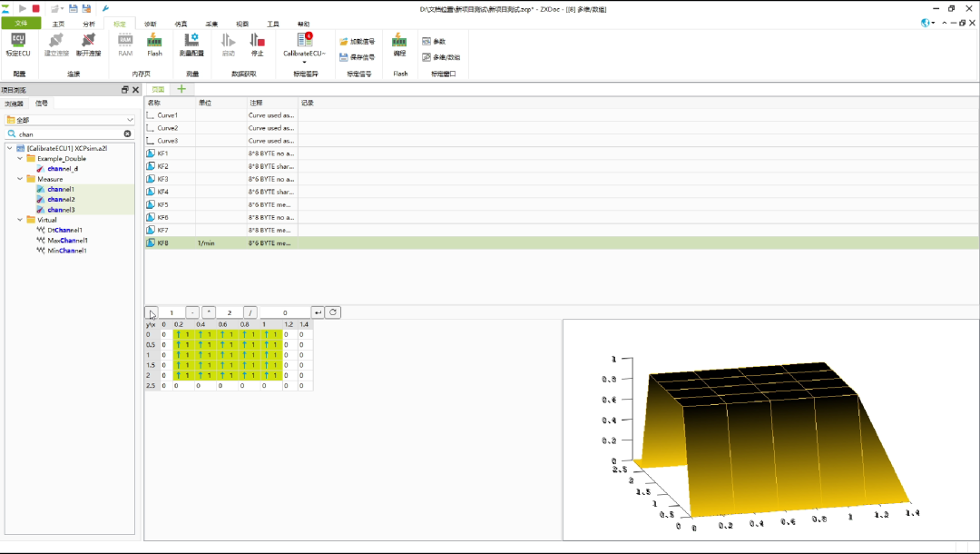980x554 pixels.
Task: Click the multiply (*) operator button
Action: [209, 312]
